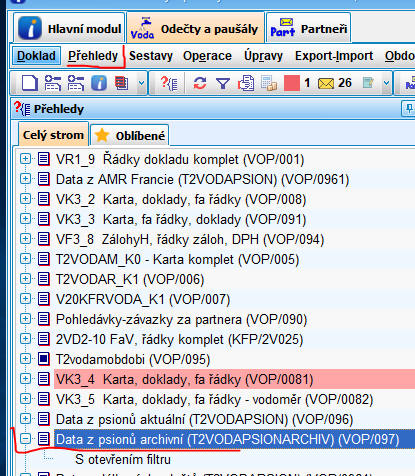Expand VK3_3 Karta, fa řádky node

point(25,219)
